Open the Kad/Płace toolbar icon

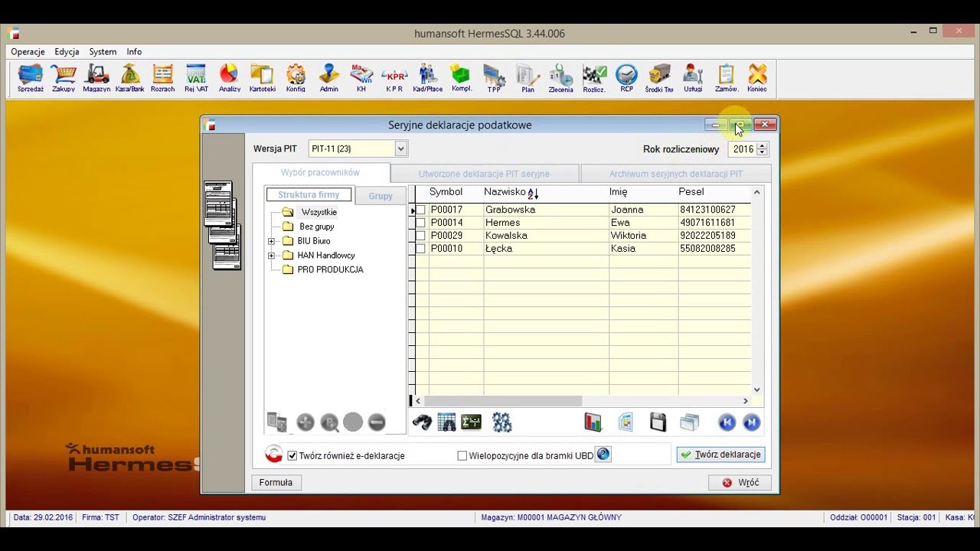pyautogui.click(x=428, y=79)
